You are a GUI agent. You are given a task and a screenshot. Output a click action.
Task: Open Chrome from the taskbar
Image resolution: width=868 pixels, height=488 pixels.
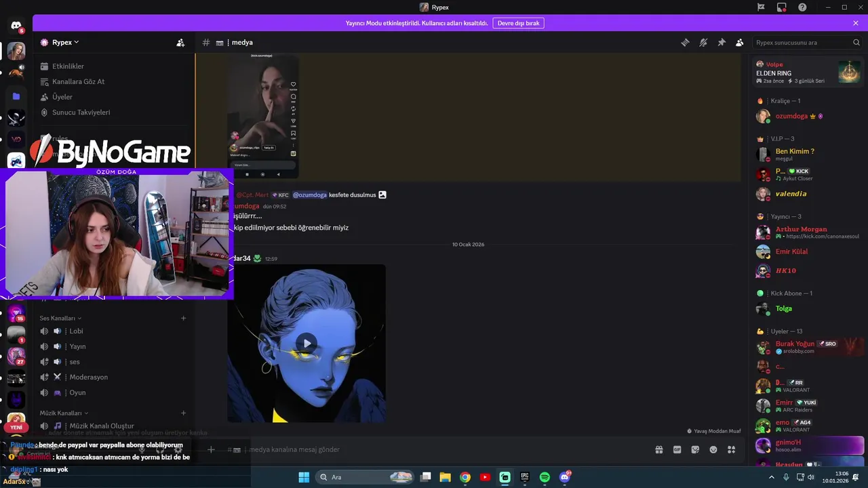click(465, 477)
